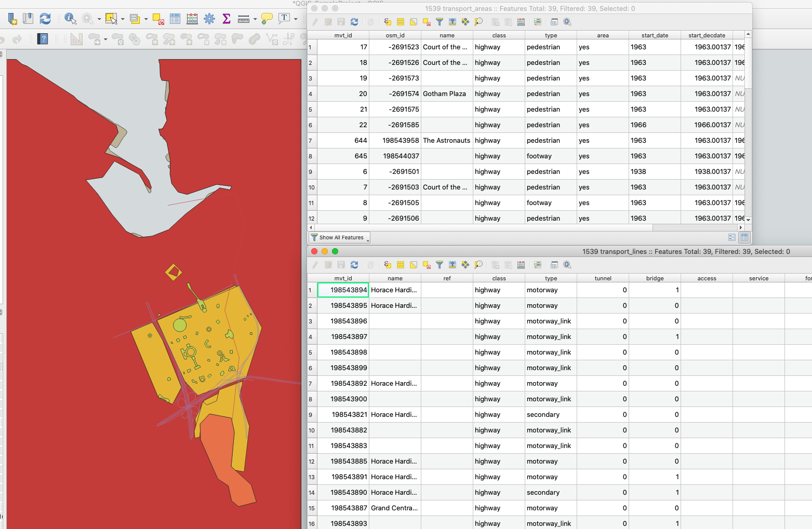Open field calculator in transport_lines table
Image resolution: width=812 pixels, height=529 pixels.
click(x=521, y=265)
